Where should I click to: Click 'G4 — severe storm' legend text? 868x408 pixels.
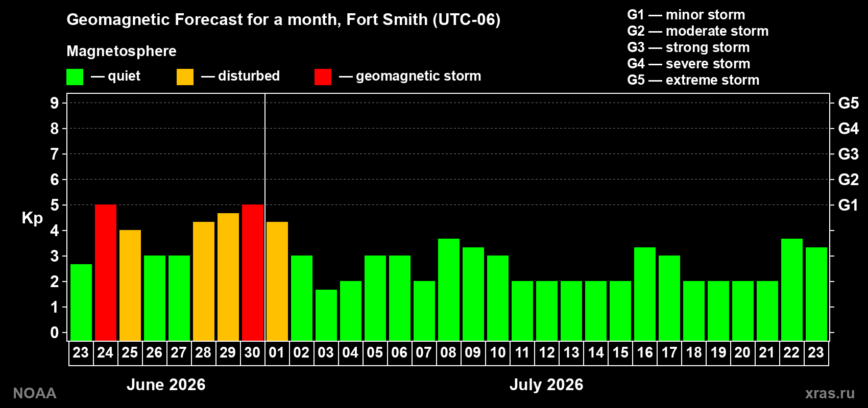pyautogui.click(x=689, y=64)
